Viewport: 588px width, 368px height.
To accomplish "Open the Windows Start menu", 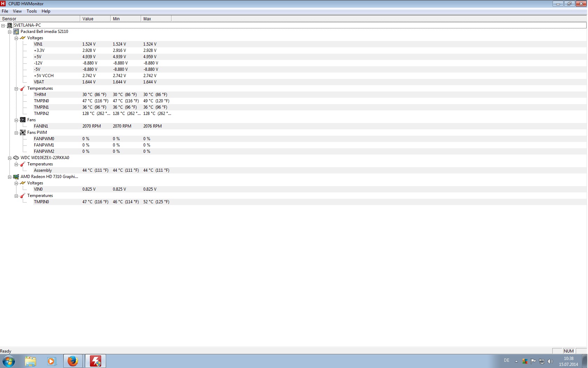I will [9, 361].
